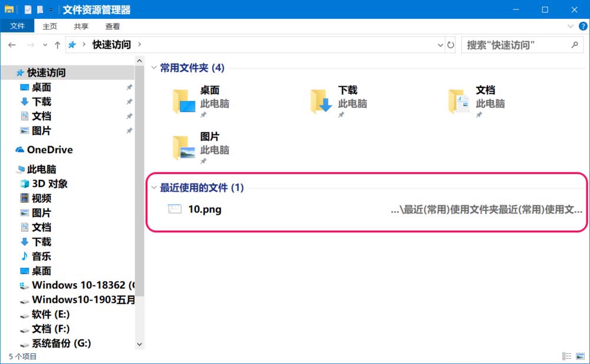The image size is (590, 364).
Task: Click the Back navigation arrow
Action: 12,45
